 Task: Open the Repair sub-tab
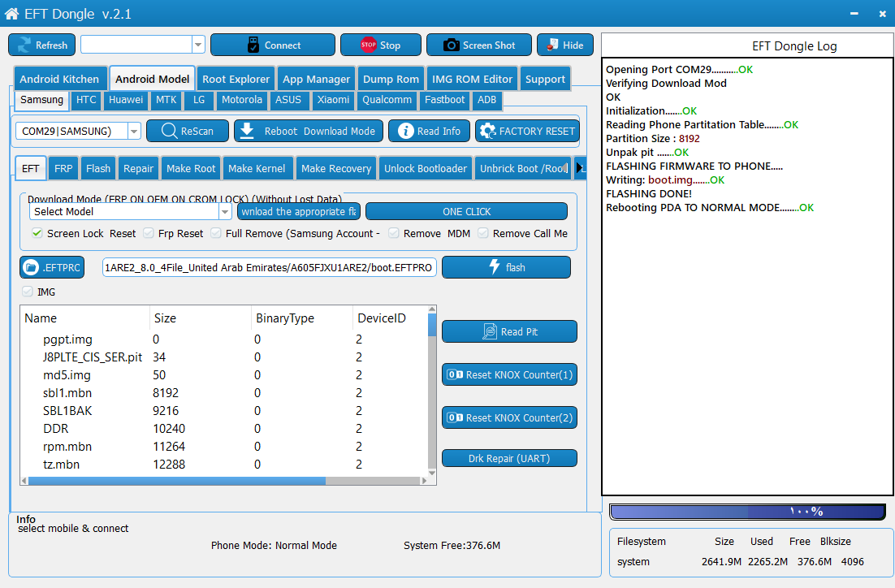point(139,168)
